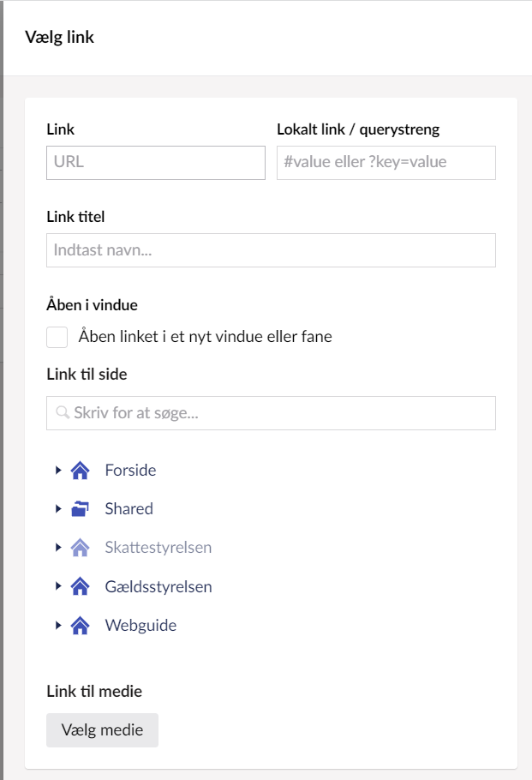This screenshot has width=532, height=780.
Task: Click the Webguide home icon
Action: 80,626
